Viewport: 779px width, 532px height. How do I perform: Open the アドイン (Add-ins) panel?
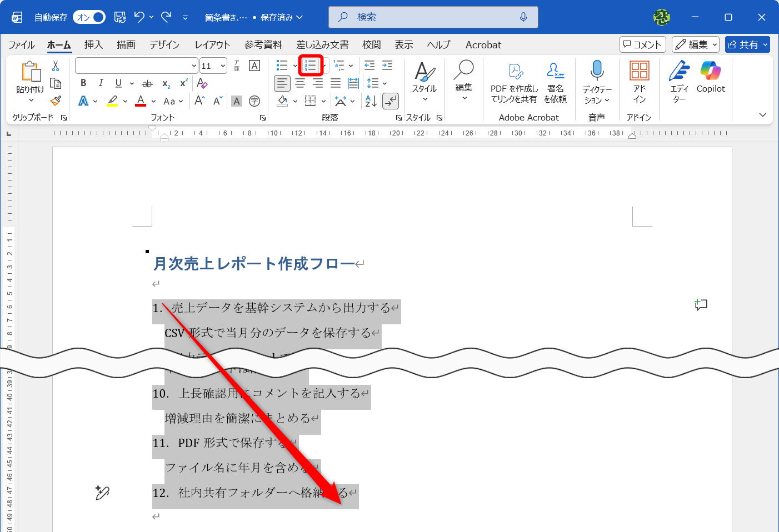(x=640, y=82)
